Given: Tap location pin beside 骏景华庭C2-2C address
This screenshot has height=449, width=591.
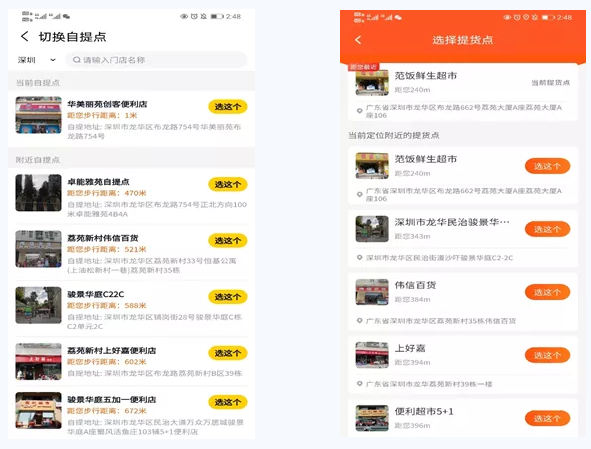Looking at the screenshot, I should coord(360,257).
